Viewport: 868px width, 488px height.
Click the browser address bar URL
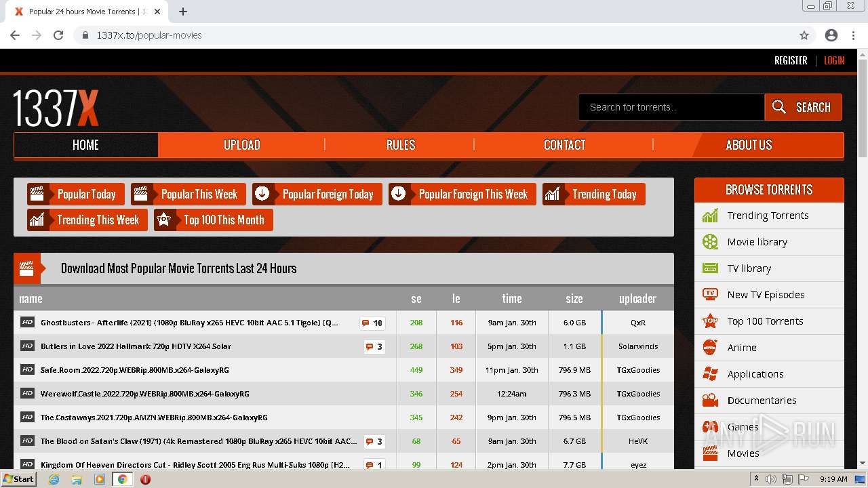coord(149,35)
